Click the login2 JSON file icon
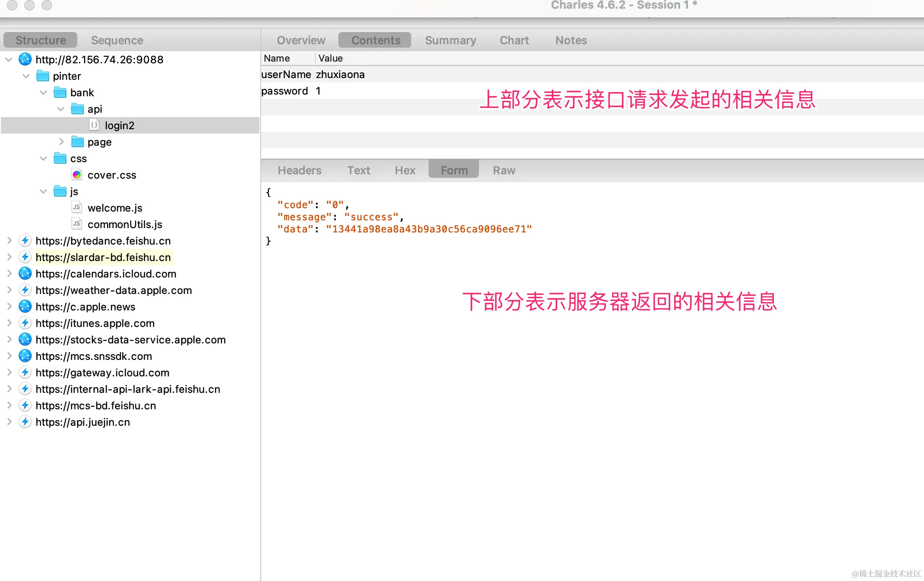Viewport: 924px width, 581px height. click(x=94, y=125)
